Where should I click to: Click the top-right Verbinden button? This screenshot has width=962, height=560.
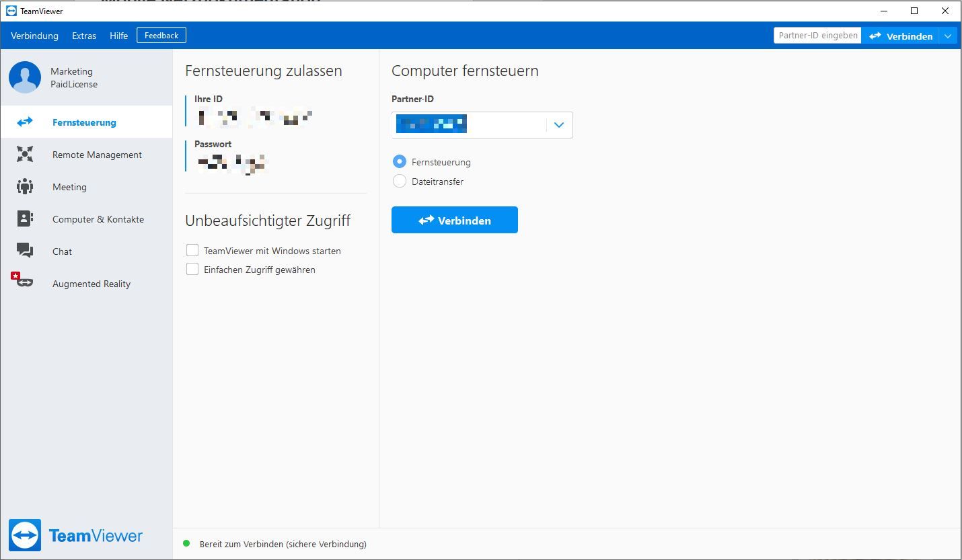(x=901, y=36)
